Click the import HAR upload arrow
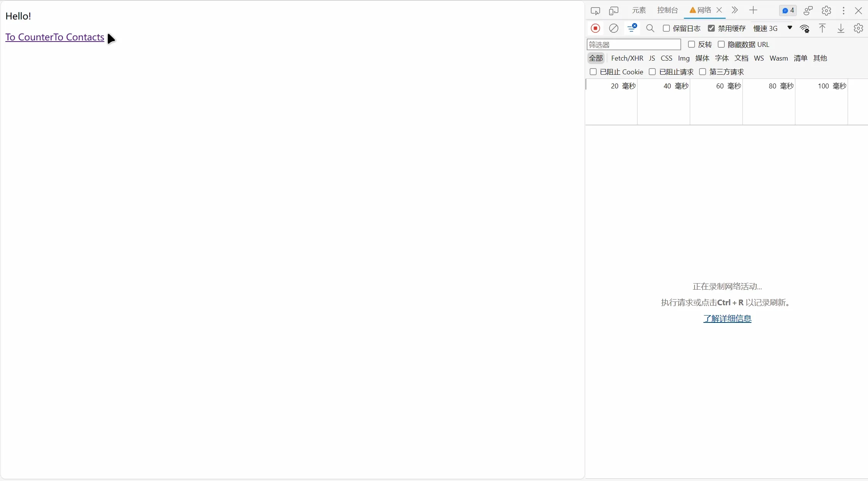 point(822,28)
